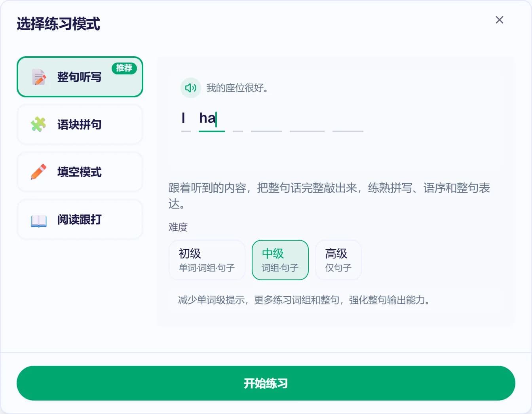The image size is (532, 414).
Task: Click the 选择练习模式 title
Action: point(58,24)
